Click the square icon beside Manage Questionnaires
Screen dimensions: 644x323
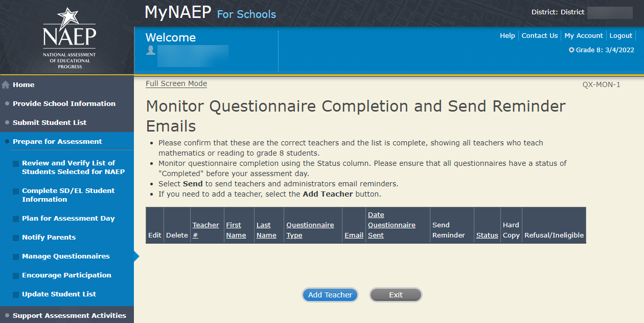click(16, 256)
